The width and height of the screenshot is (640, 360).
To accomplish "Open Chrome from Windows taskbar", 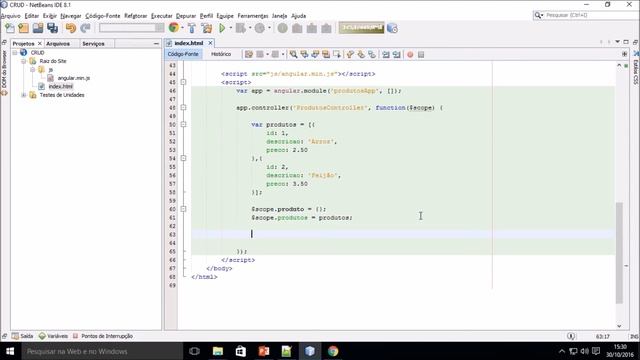I will 333,351.
